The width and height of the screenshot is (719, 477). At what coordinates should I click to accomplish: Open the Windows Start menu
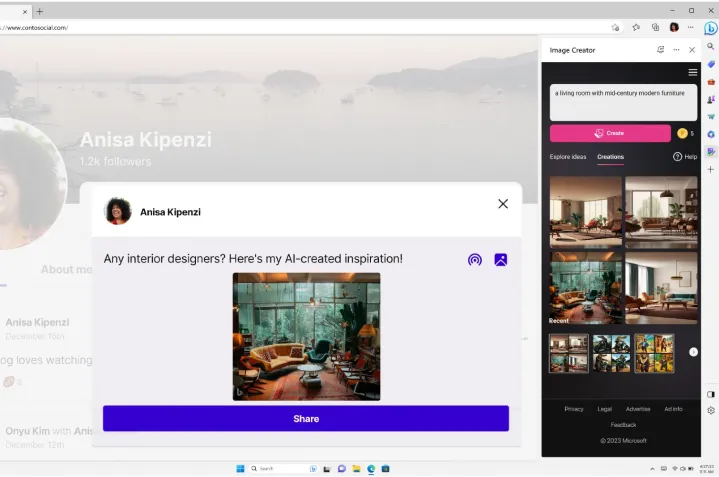click(240, 469)
